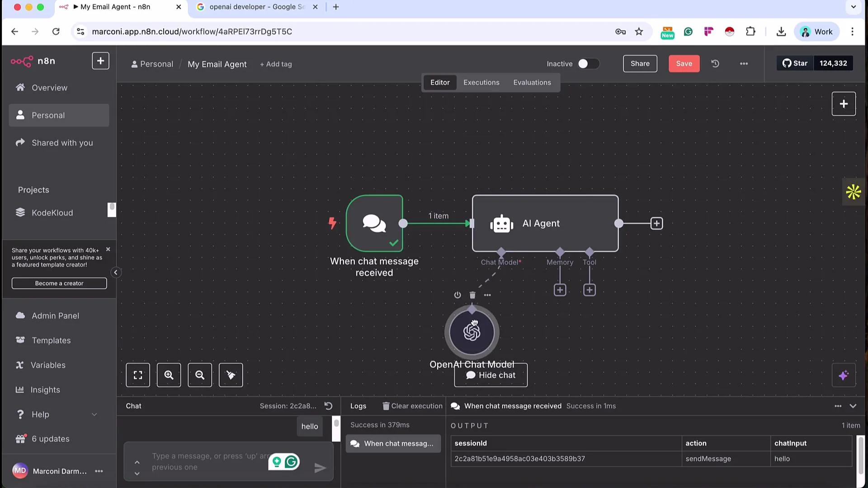
Task: Click the Become a creator button
Action: pos(59,283)
